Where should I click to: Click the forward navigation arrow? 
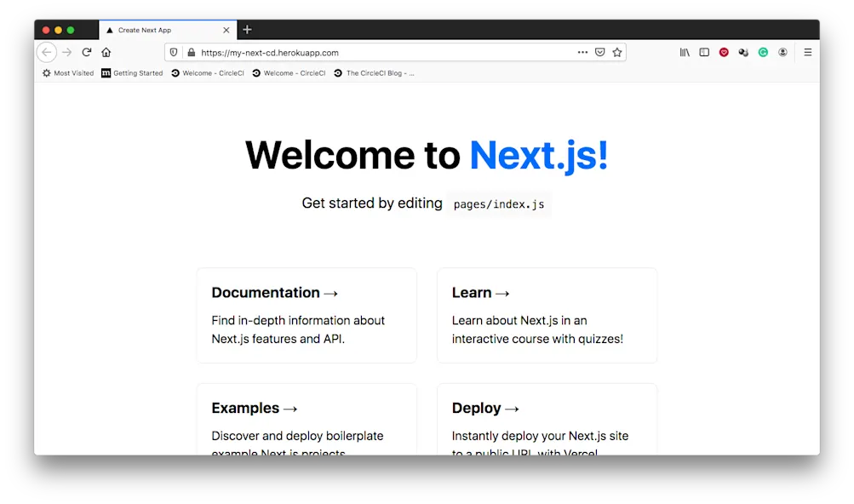click(x=67, y=52)
